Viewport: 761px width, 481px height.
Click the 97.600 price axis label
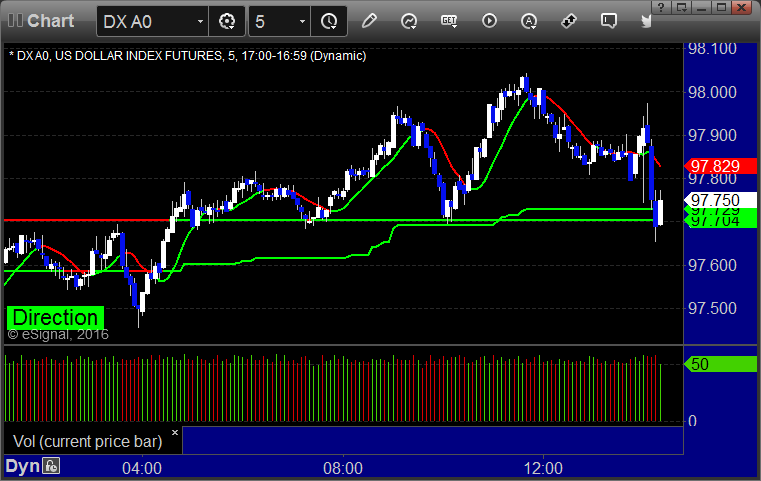tap(712, 265)
